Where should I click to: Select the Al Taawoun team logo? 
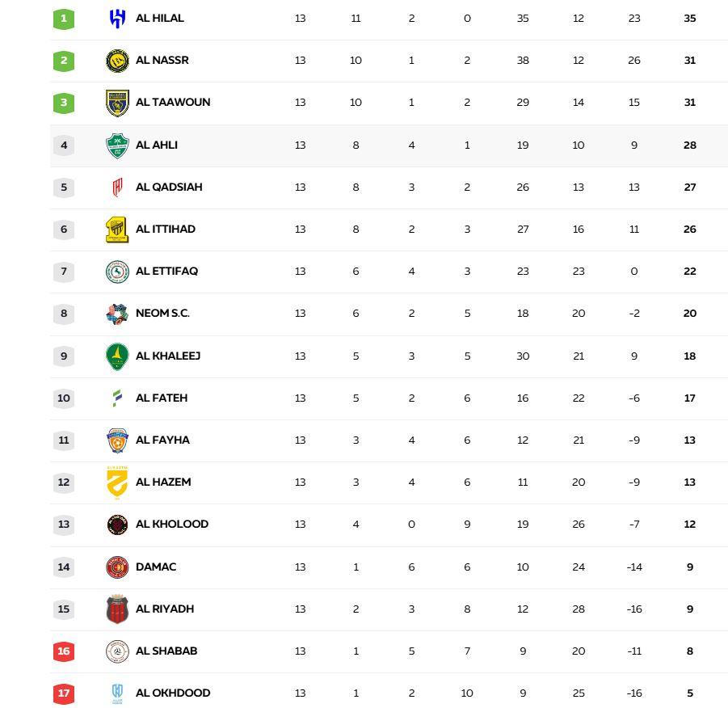(116, 103)
